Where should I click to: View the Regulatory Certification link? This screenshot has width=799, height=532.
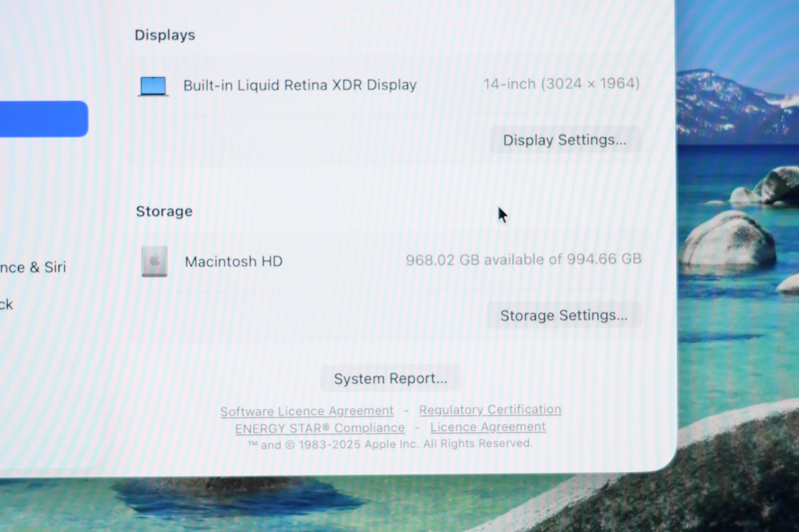point(490,410)
